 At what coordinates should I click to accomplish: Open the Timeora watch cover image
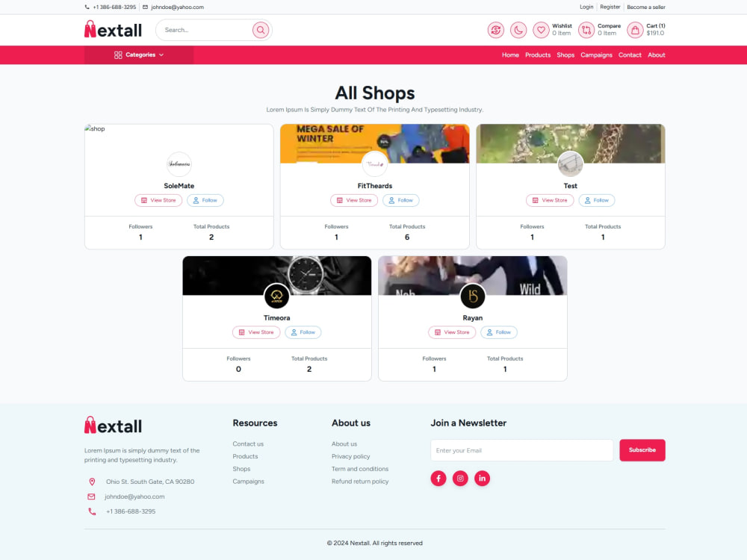[x=277, y=276]
